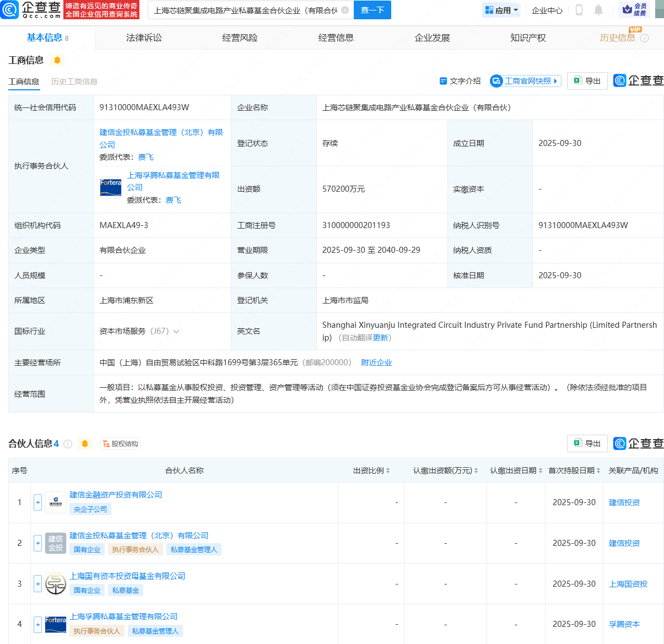Viewport: 664px width, 644px height.
Task: Click 股权结构 button
Action: click(x=120, y=444)
